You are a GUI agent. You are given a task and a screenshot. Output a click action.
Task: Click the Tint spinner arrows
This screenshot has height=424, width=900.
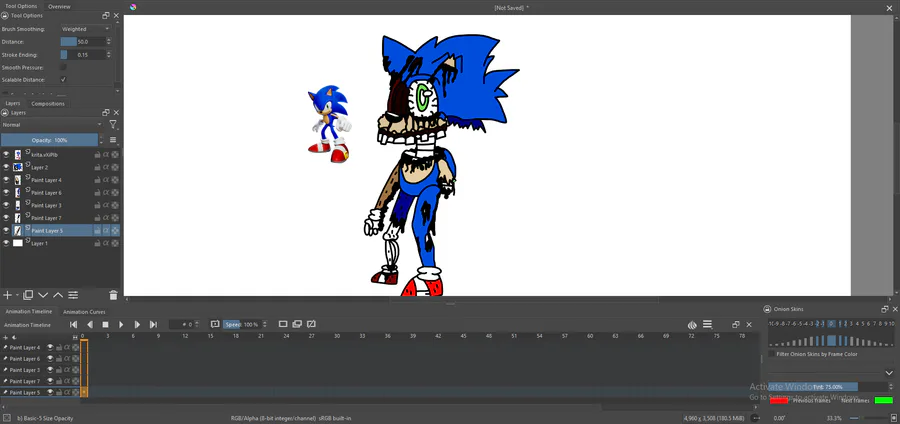tap(891, 387)
